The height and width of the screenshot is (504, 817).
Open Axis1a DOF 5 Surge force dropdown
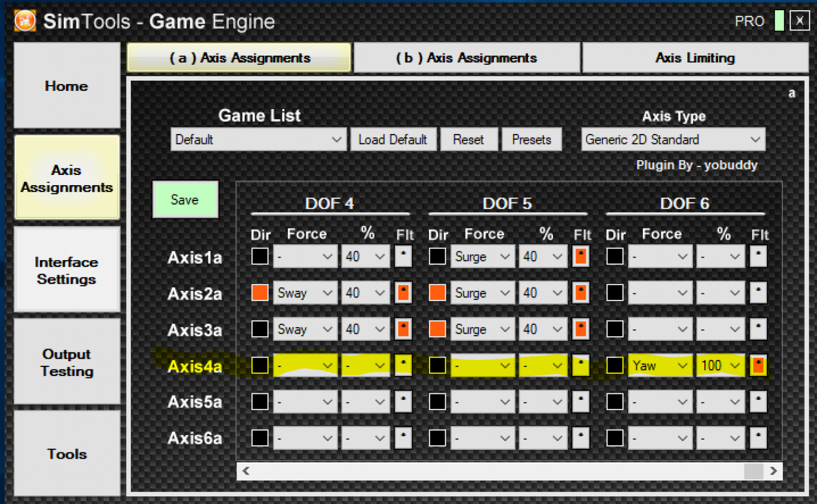click(483, 256)
